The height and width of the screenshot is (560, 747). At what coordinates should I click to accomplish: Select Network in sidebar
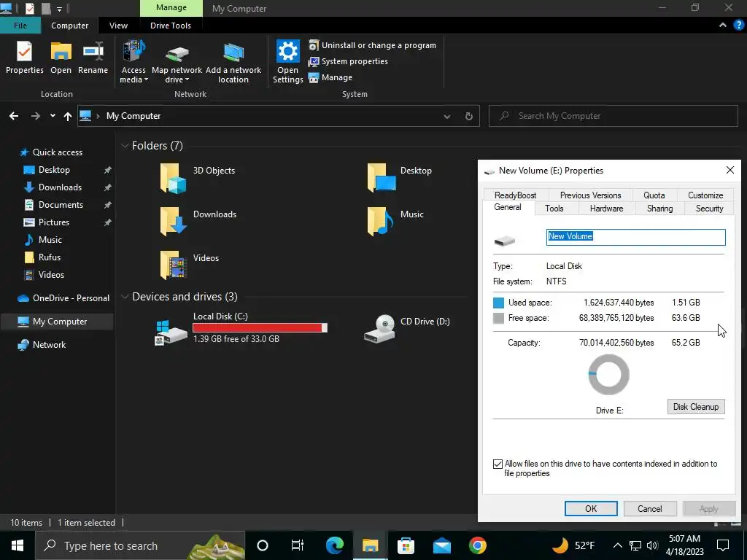pyautogui.click(x=49, y=345)
